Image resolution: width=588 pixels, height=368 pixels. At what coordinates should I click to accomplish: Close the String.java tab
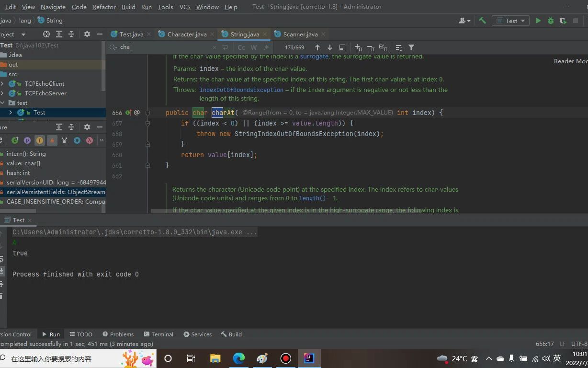tap(264, 34)
